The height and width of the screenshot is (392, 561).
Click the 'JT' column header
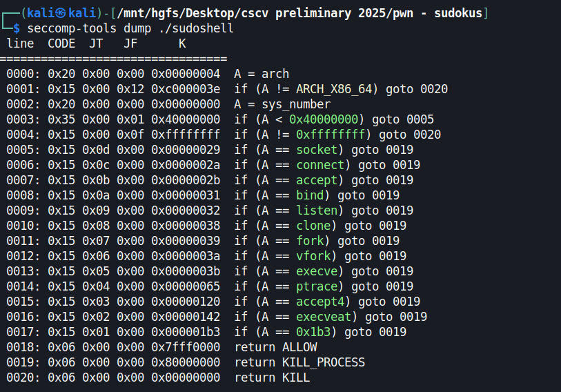tap(96, 43)
